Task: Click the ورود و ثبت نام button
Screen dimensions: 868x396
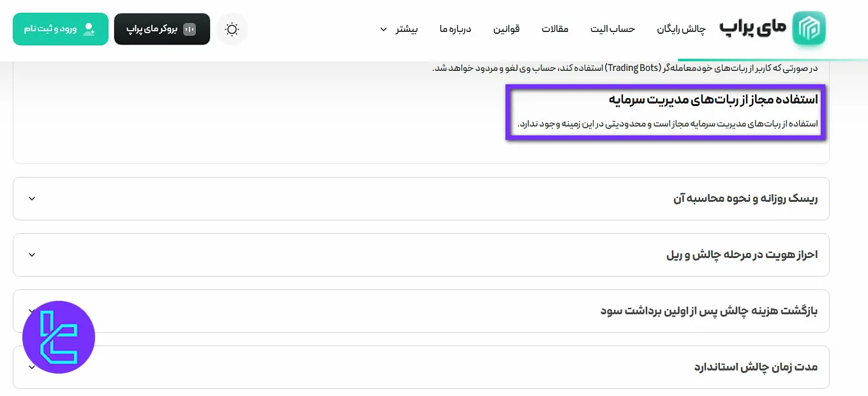Action: click(x=60, y=29)
